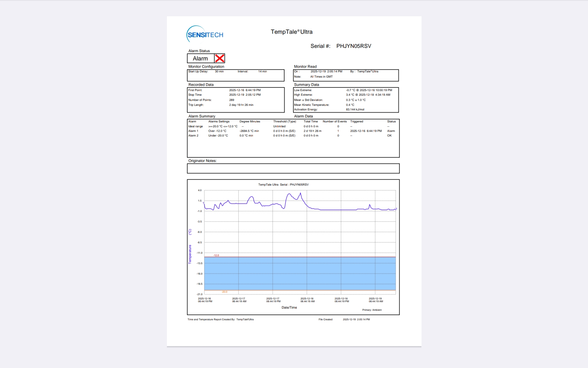Click the start T marker on temperature curve
The width and height of the screenshot is (588, 368).
203,203
